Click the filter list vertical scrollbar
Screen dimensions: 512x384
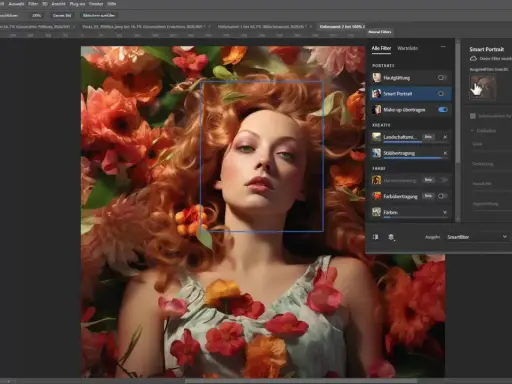(x=458, y=102)
